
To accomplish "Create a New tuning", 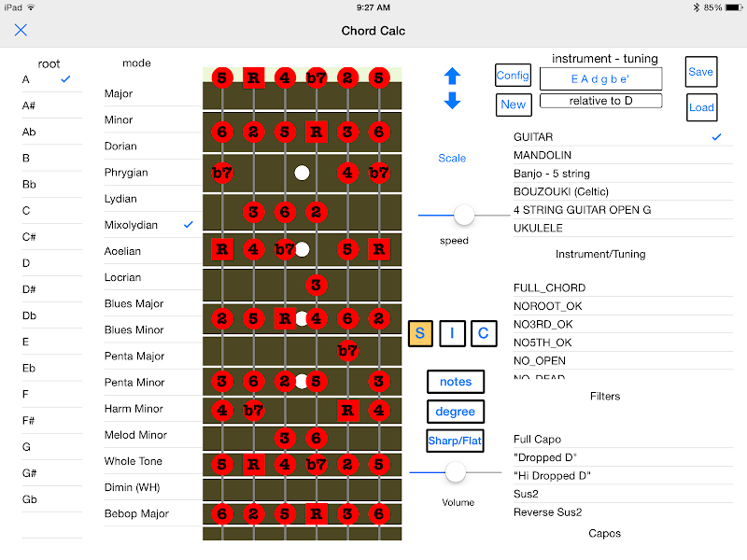I will [514, 105].
